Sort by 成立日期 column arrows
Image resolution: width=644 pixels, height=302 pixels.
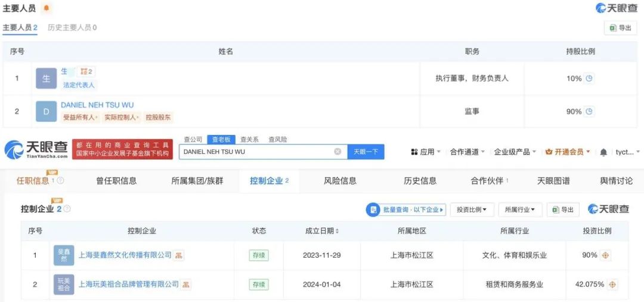[x=337, y=232]
